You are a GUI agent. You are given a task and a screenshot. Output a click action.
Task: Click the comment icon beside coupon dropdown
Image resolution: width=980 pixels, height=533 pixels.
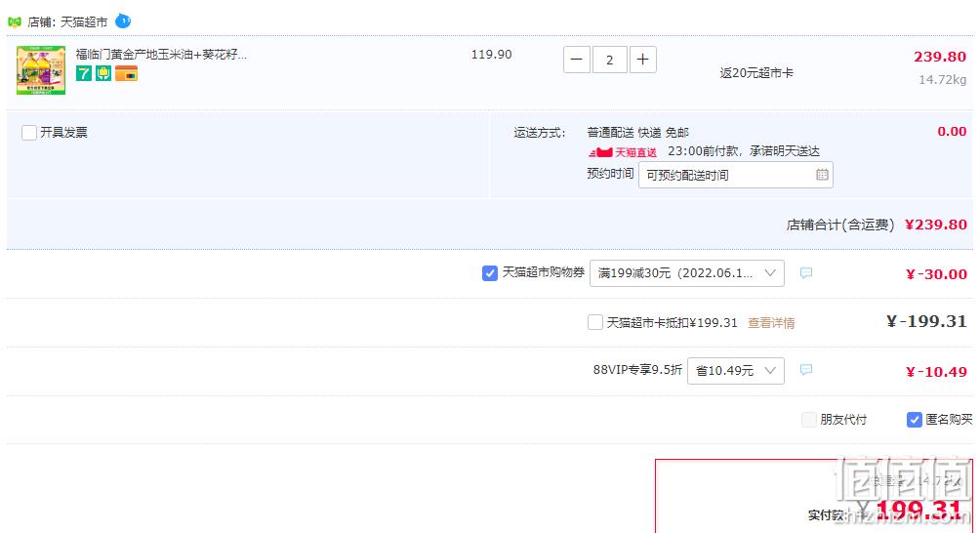(806, 272)
